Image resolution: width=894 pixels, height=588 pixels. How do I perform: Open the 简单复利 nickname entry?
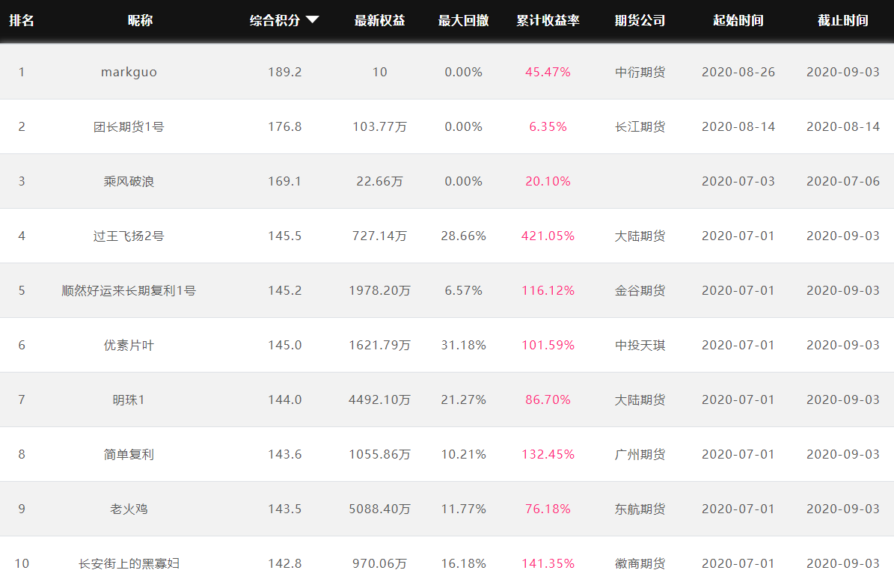coord(129,455)
